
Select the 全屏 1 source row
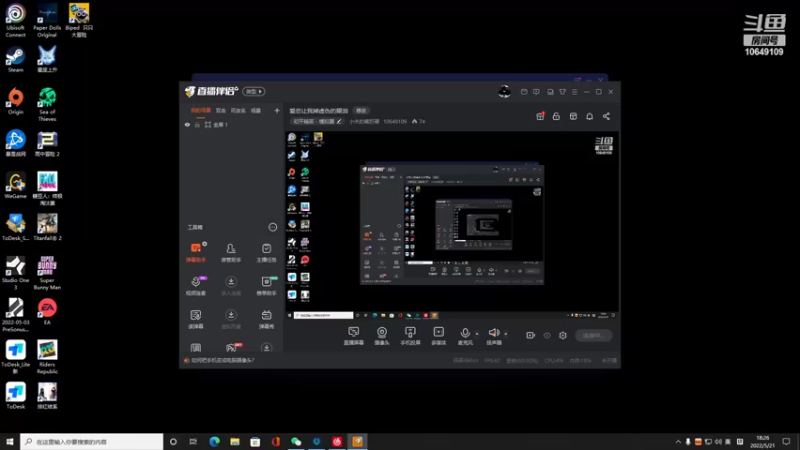(232, 124)
